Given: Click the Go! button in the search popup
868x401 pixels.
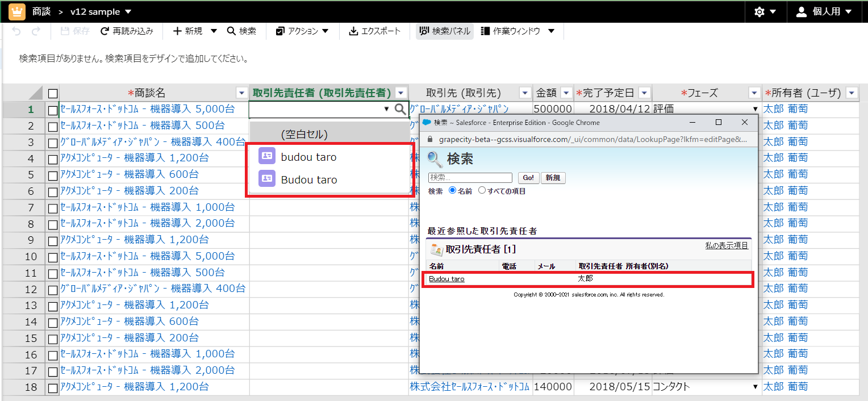Looking at the screenshot, I should point(528,178).
